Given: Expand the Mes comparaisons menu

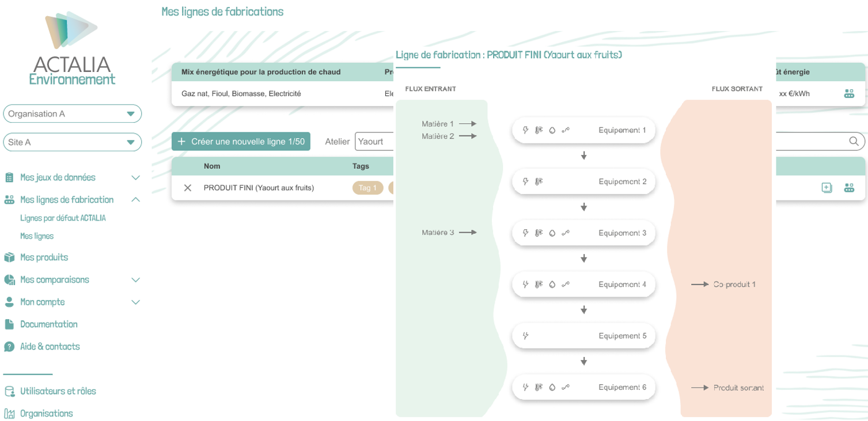Looking at the screenshot, I should (135, 280).
